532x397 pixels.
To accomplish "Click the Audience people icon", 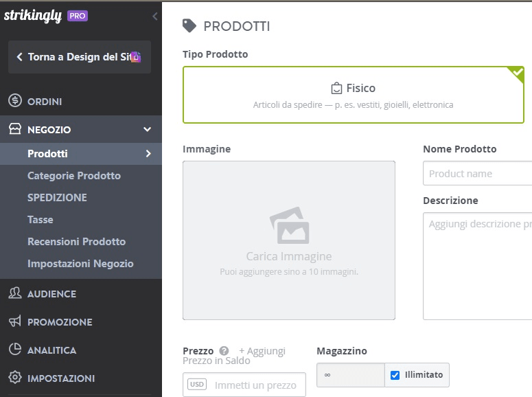I will click(15, 293).
